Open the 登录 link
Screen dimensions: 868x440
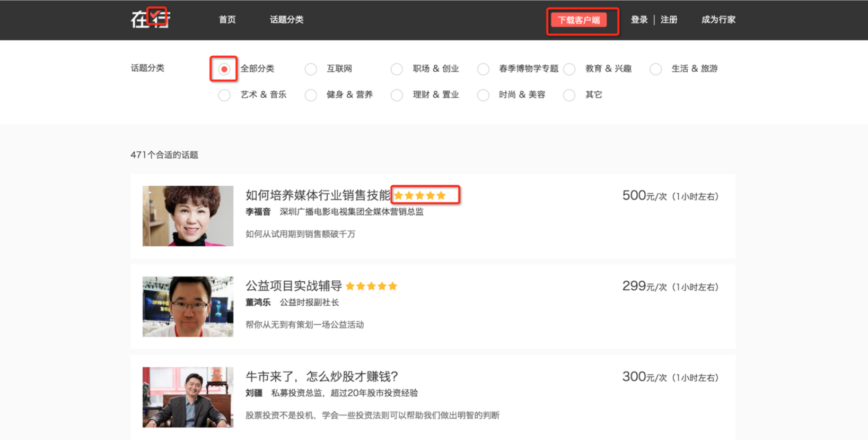pyautogui.click(x=639, y=20)
